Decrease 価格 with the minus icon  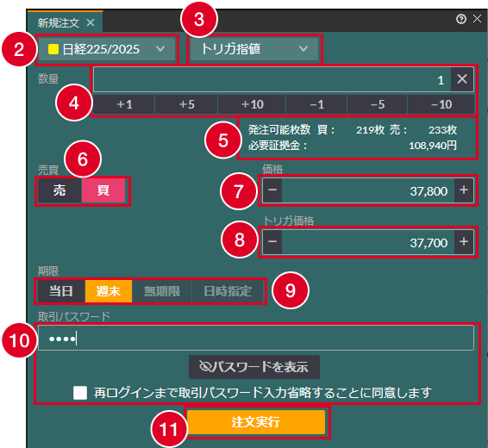click(x=272, y=190)
